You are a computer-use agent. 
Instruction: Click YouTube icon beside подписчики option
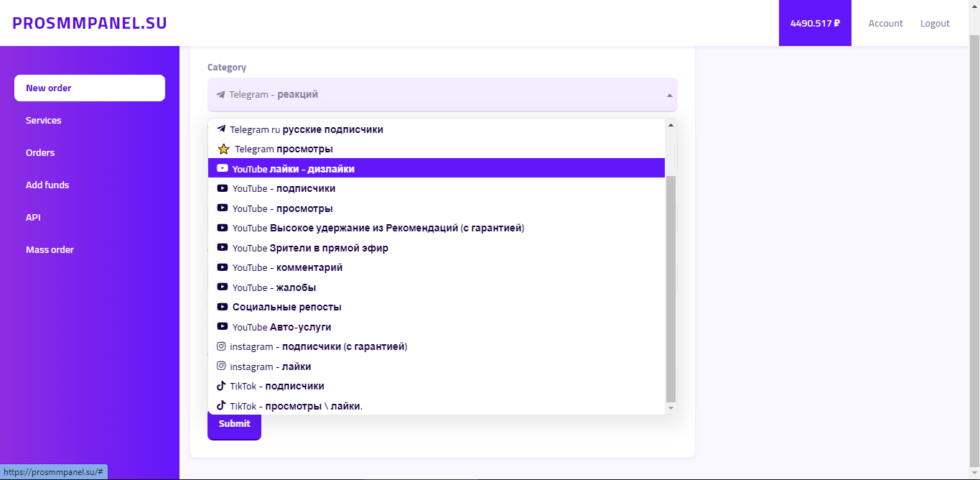tap(223, 188)
